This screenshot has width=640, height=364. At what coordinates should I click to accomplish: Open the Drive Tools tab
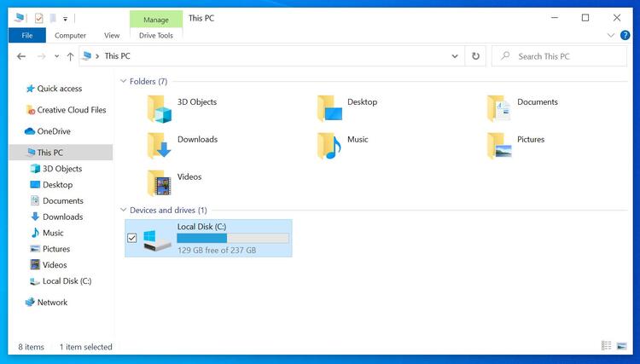tap(156, 36)
